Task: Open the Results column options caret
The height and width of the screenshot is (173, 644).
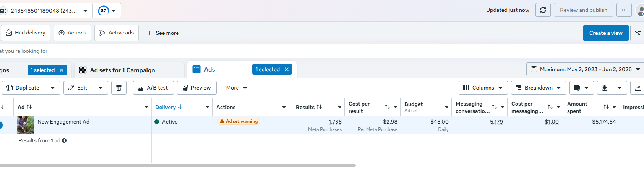Action: coord(340,107)
